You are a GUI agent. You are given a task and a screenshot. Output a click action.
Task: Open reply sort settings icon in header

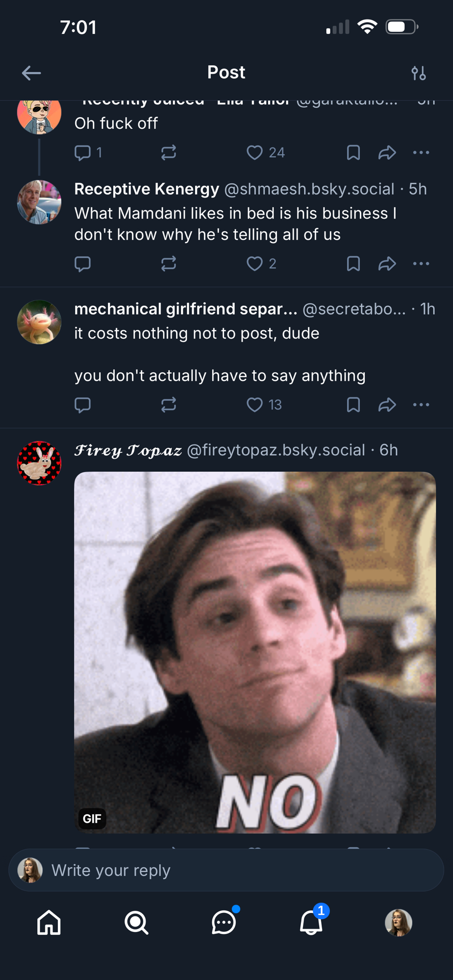pyautogui.click(x=418, y=73)
